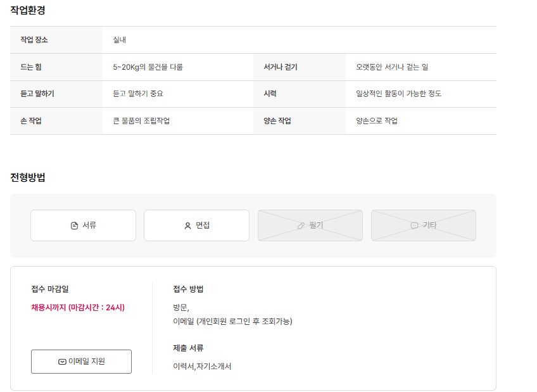Click the 이력서,자기소개서 documents text
The image size is (537, 392).
[202, 366]
